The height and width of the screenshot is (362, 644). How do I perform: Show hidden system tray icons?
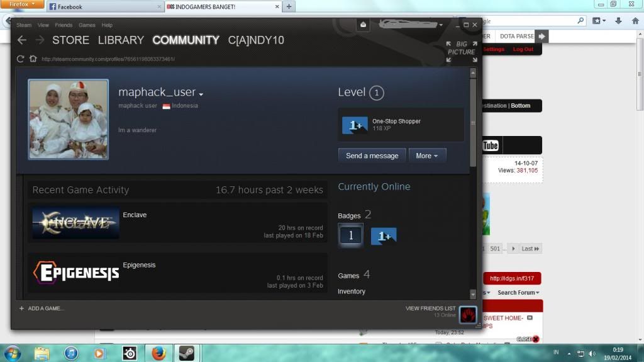coord(569,353)
